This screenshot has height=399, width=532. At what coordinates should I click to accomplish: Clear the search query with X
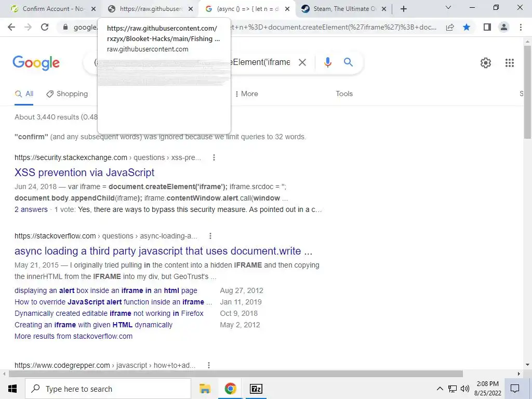coord(302,62)
